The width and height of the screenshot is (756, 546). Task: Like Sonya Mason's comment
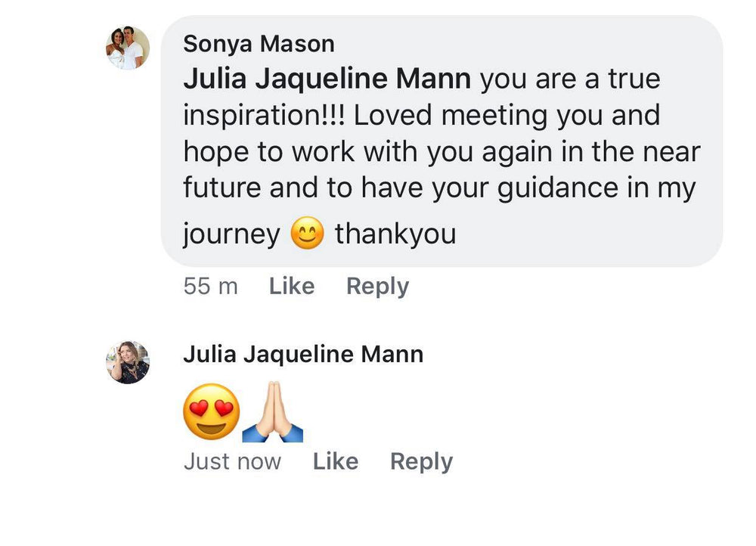pos(291,286)
